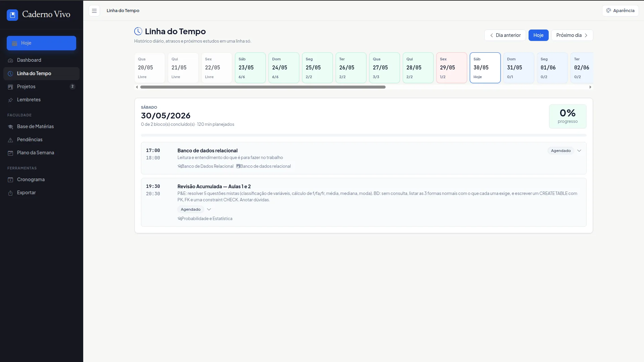The width and height of the screenshot is (644, 362).
Task: Select day card Dom 31/05
Action: click(519, 68)
